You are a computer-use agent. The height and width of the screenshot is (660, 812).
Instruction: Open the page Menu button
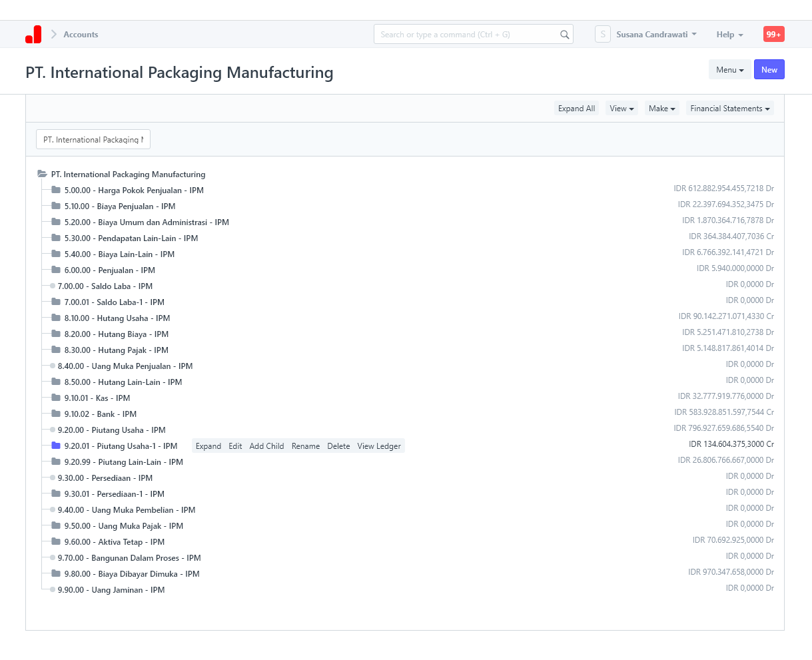pos(729,70)
